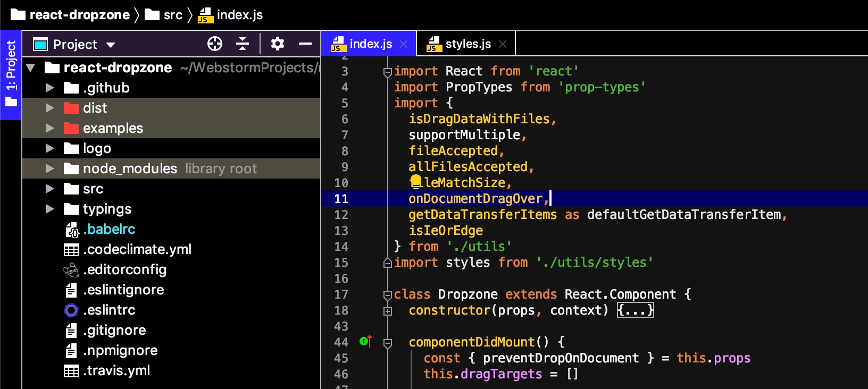Viewport: 868px width, 389px height.
Task: Collapse the react-dropzone root tree node
Action: [x=30, y=67]
